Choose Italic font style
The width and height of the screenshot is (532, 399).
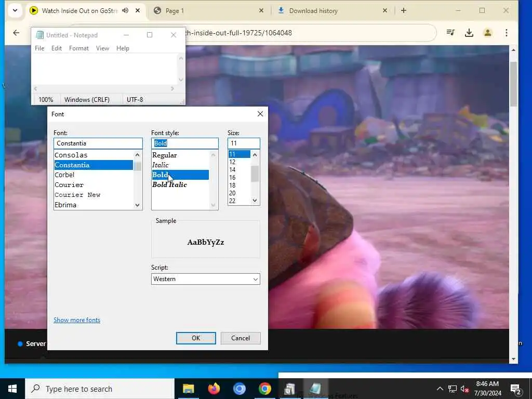point(180,165)
